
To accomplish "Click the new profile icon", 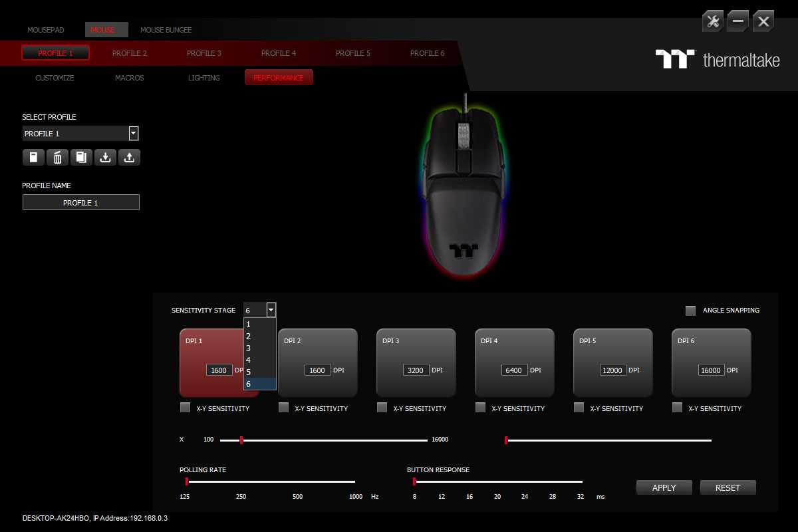I will (x=33, y=158).
